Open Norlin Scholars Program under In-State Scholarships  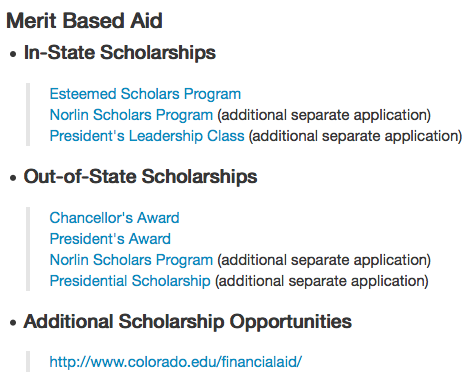(x=131, y=115)
